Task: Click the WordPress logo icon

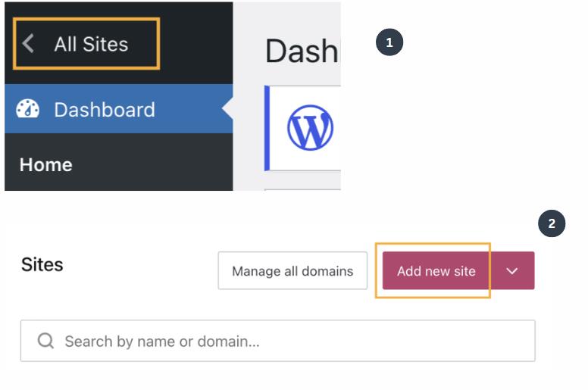Action: (x=310, y=127)
